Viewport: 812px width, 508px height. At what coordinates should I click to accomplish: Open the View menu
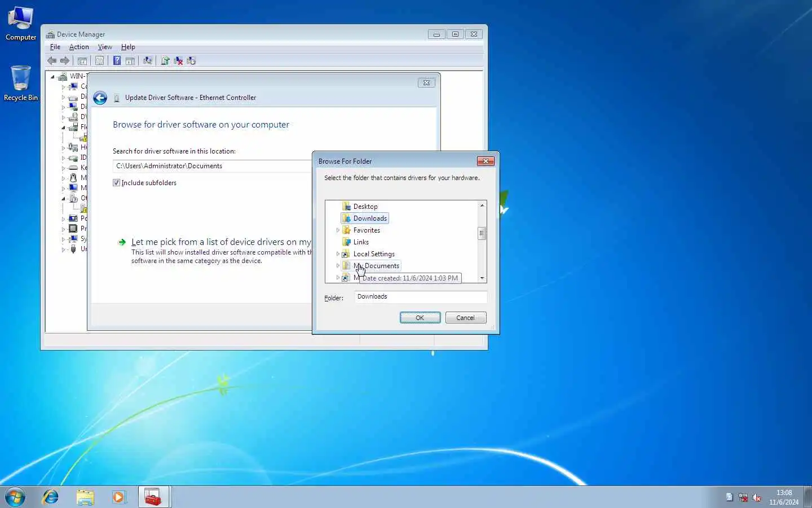[x=105, y=47]
